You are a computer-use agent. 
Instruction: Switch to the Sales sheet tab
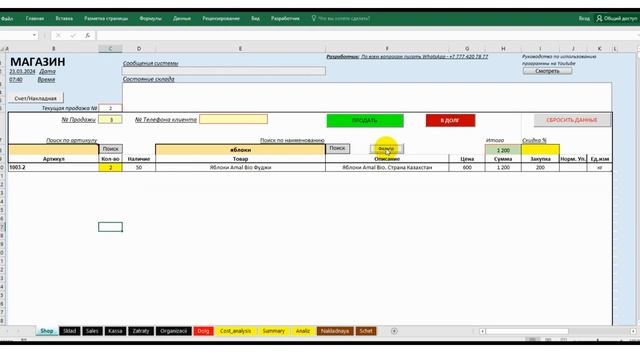pyautogui.click(x=92, y=331)
